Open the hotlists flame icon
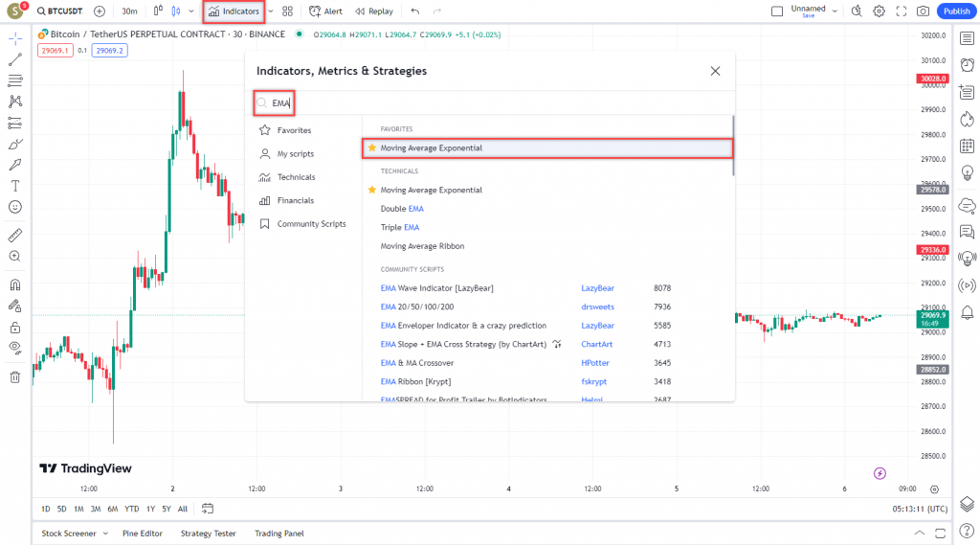The image size is (980, 545). pos(967,119)
